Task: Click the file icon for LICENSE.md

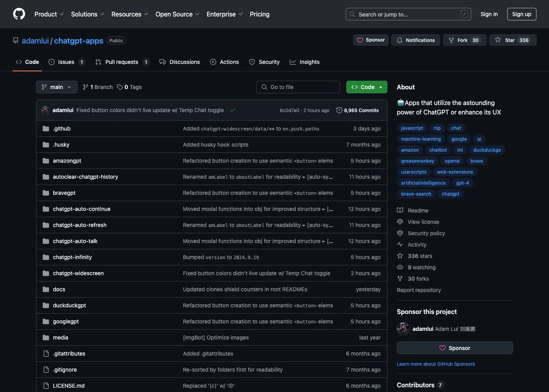Action: click(x=46, y=386)
